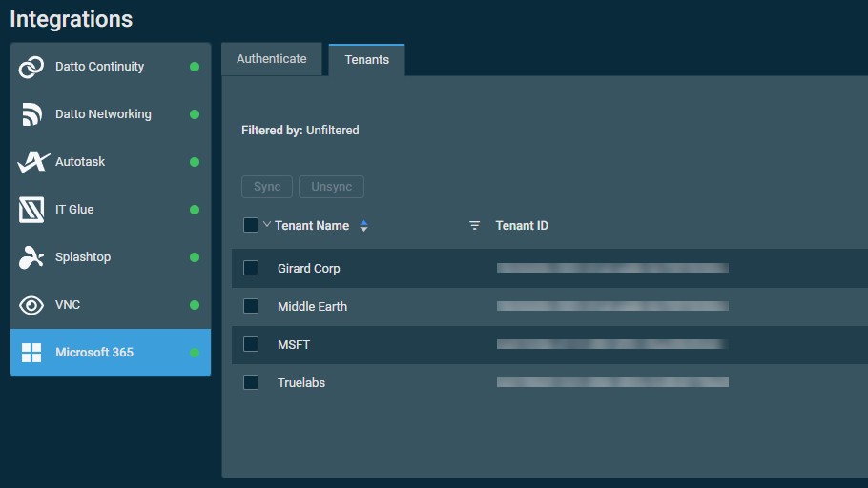Open Autotask integration

(111, 162)
